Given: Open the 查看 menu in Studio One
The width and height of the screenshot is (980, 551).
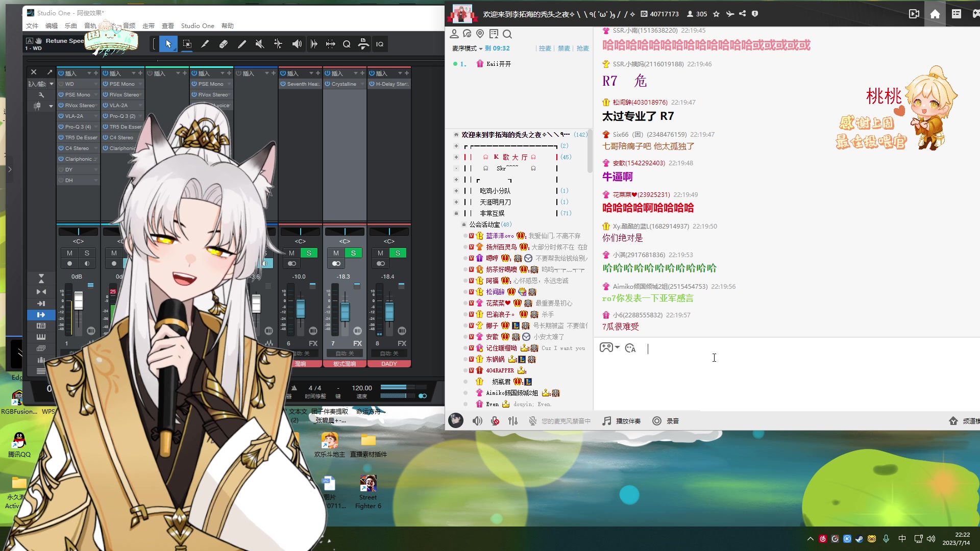Looking at the screenshot, I should [168, 26].
